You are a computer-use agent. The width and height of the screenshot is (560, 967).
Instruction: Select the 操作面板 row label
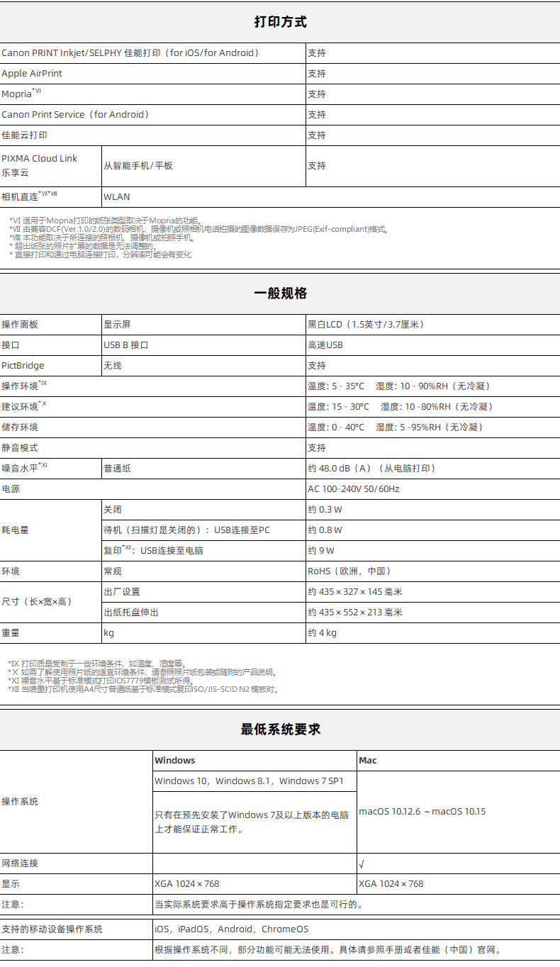20,324
